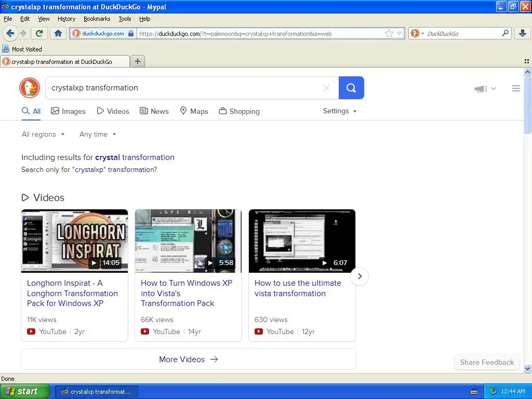This screenshot has width=532, height=399.
Task: Open the browser Home page
Action: (58, 33)
